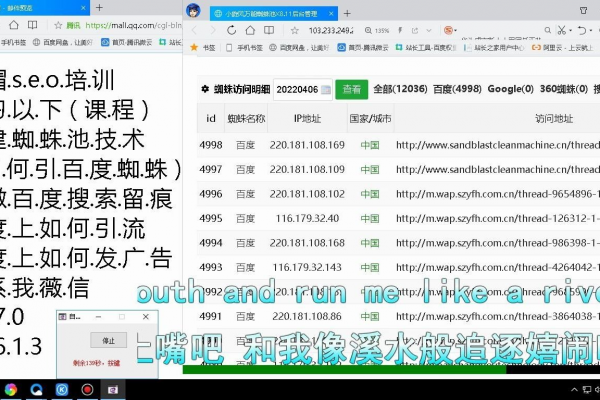The width and height of the screenshot is (600, 400).
Task: Click the green 查看 button
Action: click(x=351, y=89)
